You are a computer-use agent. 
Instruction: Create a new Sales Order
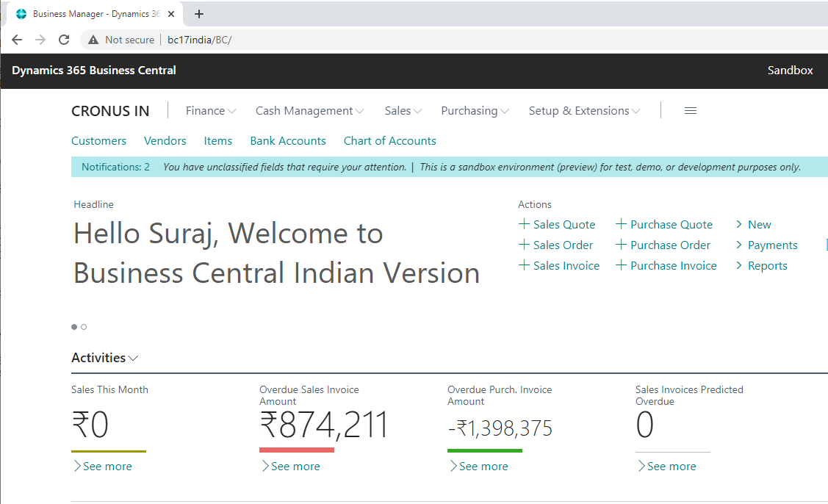pos(556,245)
